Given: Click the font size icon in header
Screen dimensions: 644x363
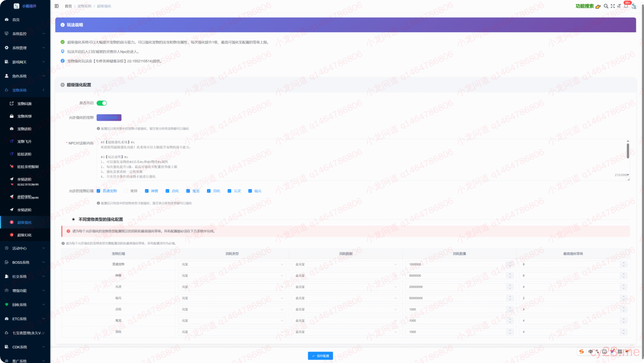Looking at the screenshot, I should click(x=619, y=6).
